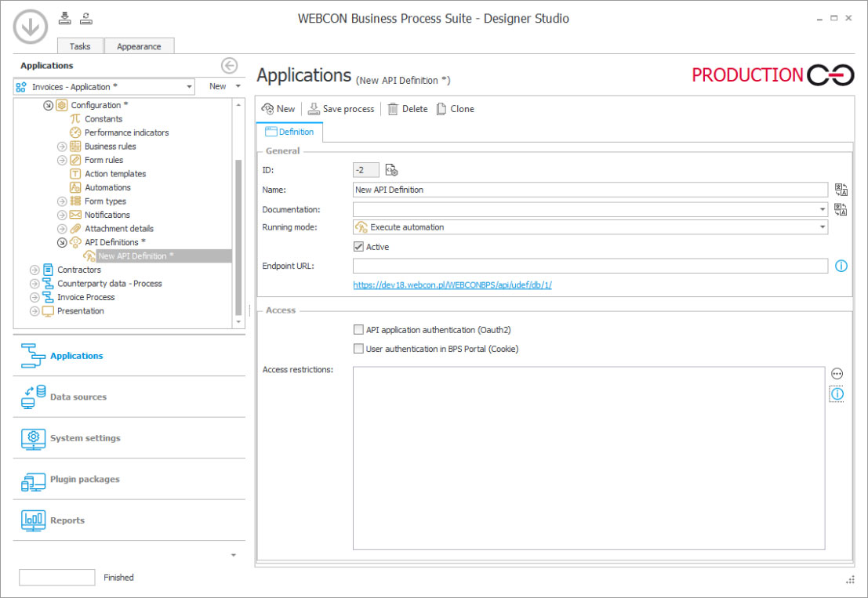
Task: Click the Business rules icon
Action: click(x=75, y=147)
